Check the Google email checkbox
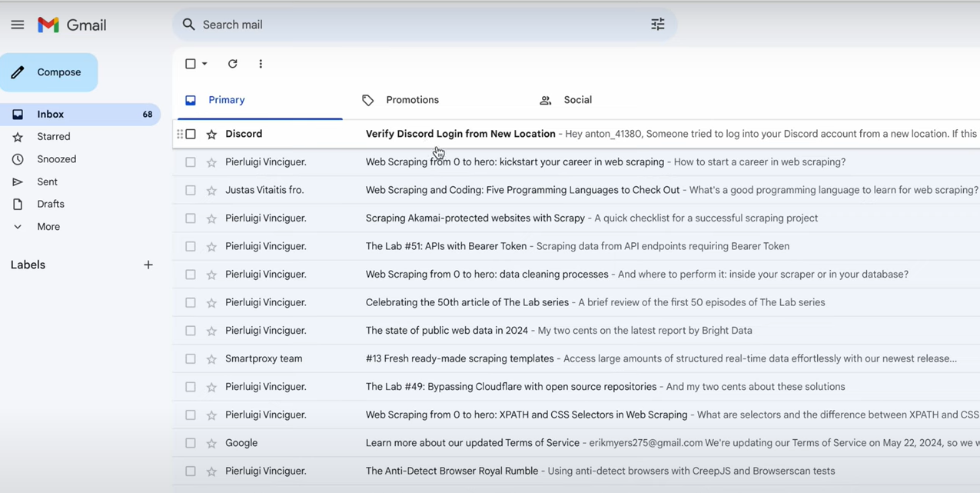The height and width of the screenshot is (493, 980). pyautogui.click(x=191, y=443)
